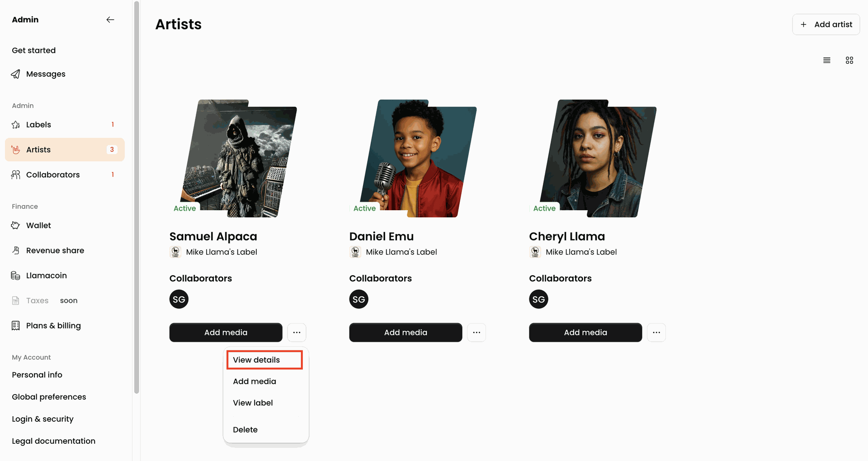
Task: Collapse sidebar with the back arrow
Action: [x=110, y=19]
